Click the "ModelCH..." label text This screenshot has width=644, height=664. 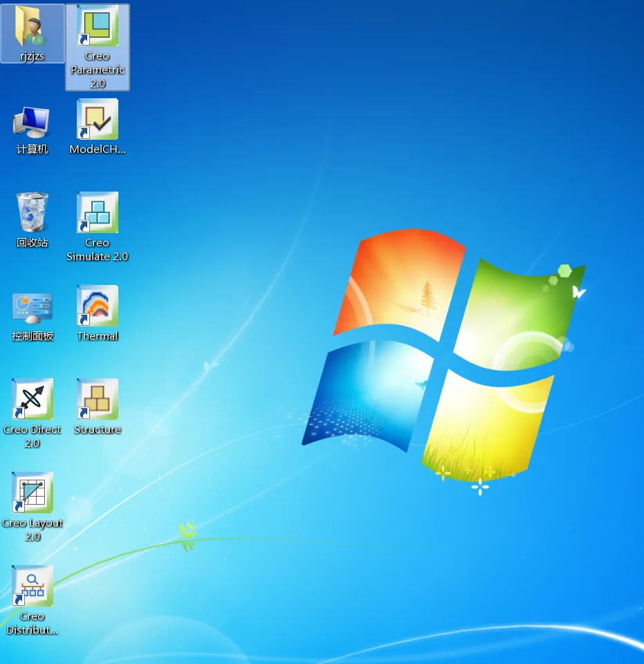coord(98,149)
